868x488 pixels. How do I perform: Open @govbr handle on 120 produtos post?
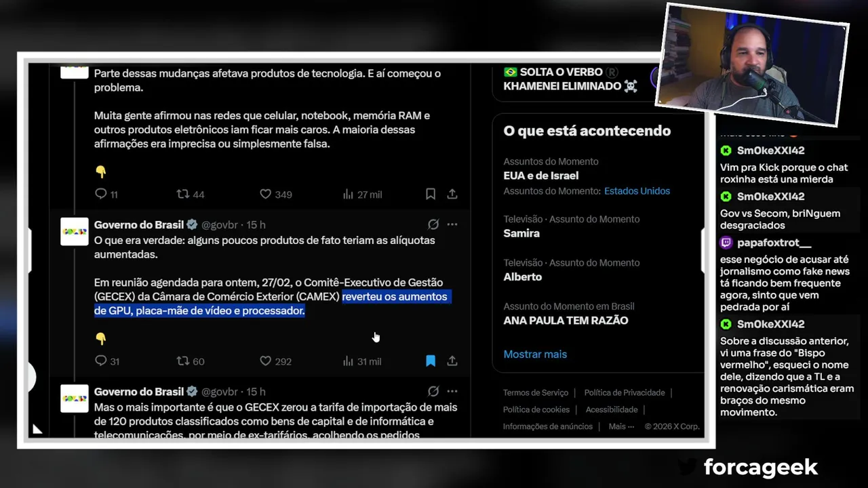(x=219, y=392)
